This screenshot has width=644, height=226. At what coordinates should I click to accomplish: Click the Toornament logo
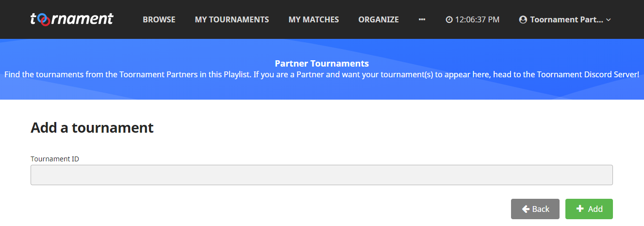point(72,19)
